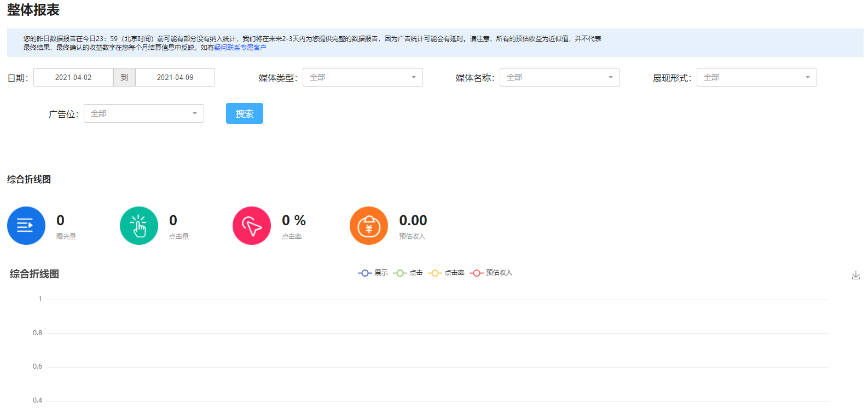
Task: Click the green 点击量 clicks icon
Action: tap(139, 226)
